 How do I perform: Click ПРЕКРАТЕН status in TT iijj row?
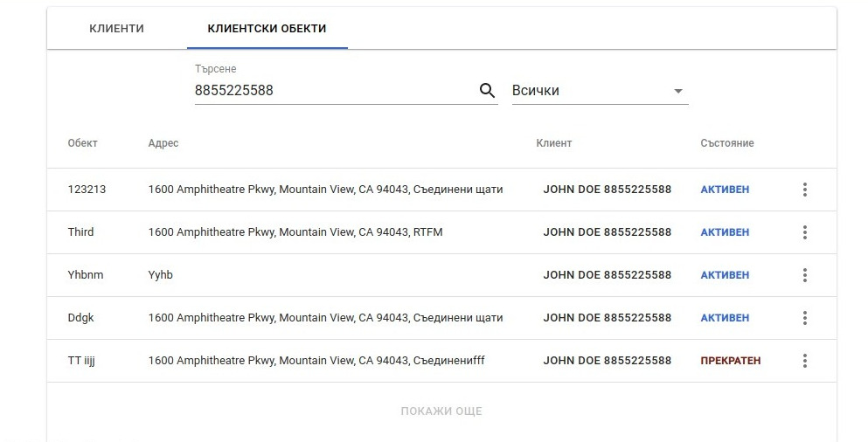coord(731,361)
